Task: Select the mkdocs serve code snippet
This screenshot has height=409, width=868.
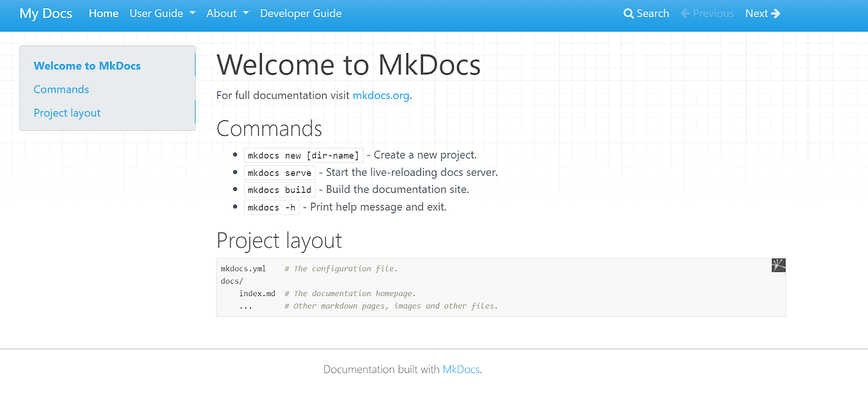Action: [x=279, y=173]
